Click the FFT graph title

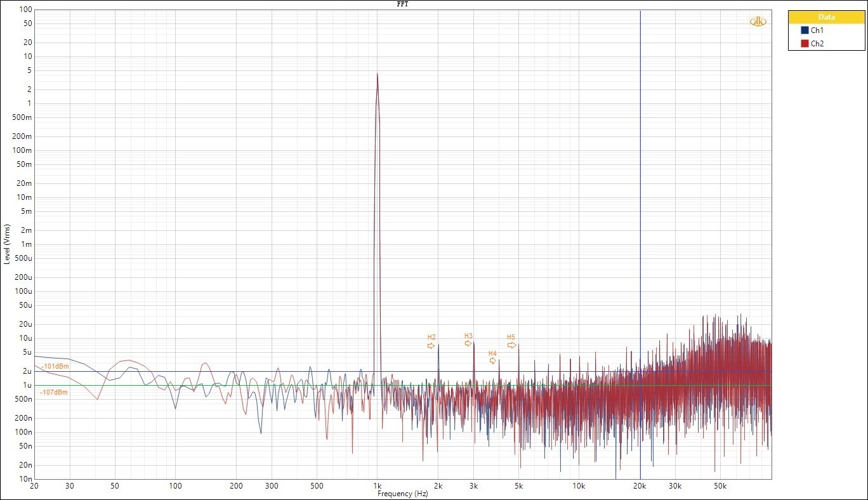click(403, 4)
